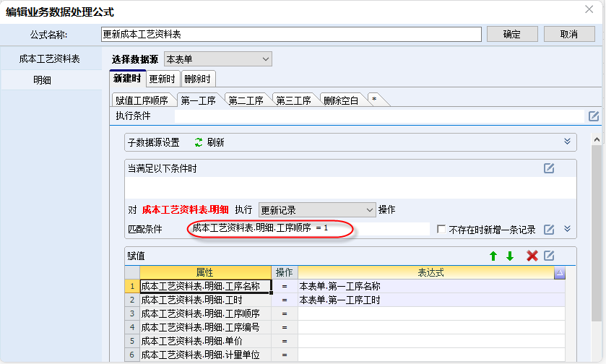Select cell 成本工艺资料表.明细.工序名称
Viewport: 606px width, 364px height.
[x=206, y=286]
